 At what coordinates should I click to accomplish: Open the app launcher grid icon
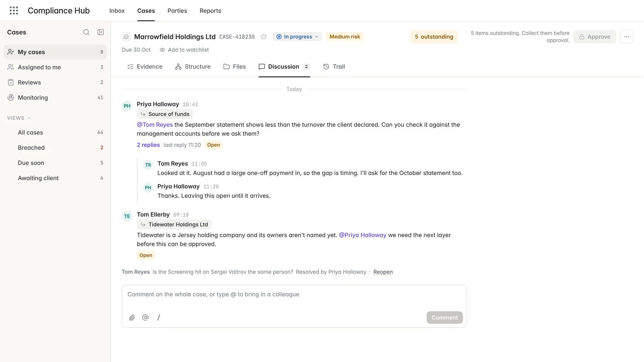tap(14, 11)
